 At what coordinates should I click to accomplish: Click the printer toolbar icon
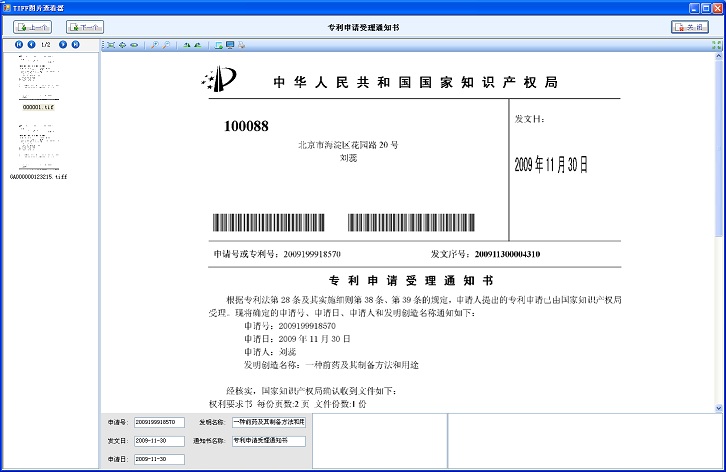pos(241,45)
